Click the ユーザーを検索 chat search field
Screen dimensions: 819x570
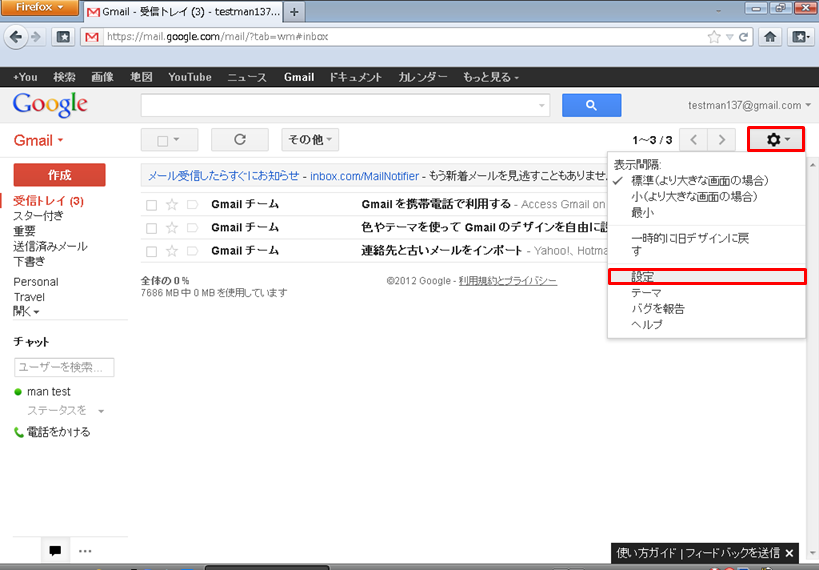[64, 367]
